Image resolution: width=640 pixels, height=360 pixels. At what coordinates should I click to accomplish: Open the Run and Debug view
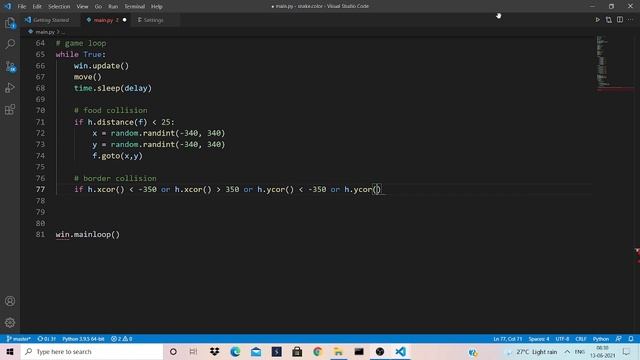coord(10,88)
